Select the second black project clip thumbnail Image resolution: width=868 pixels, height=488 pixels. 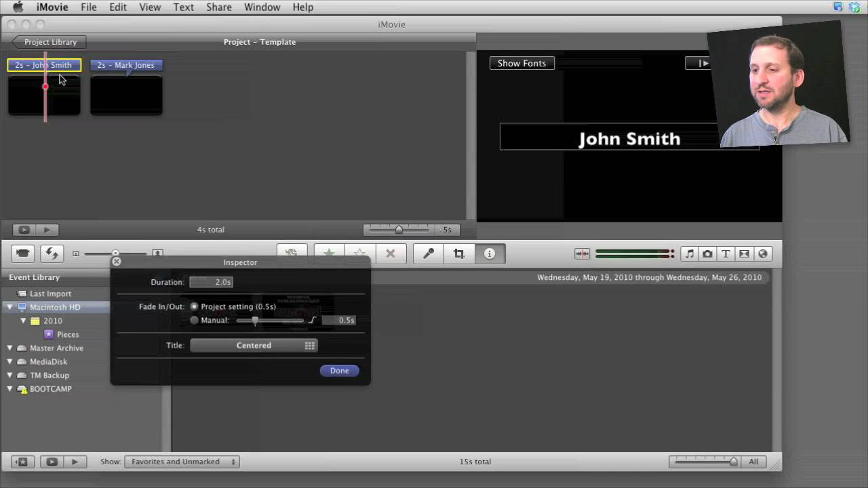click(126, 95)
